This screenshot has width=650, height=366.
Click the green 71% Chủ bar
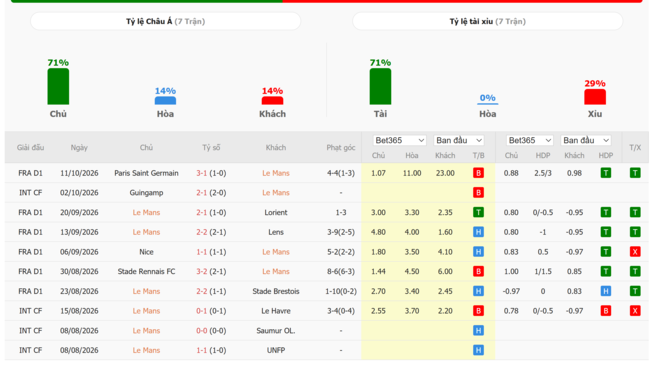coord(58,86)
